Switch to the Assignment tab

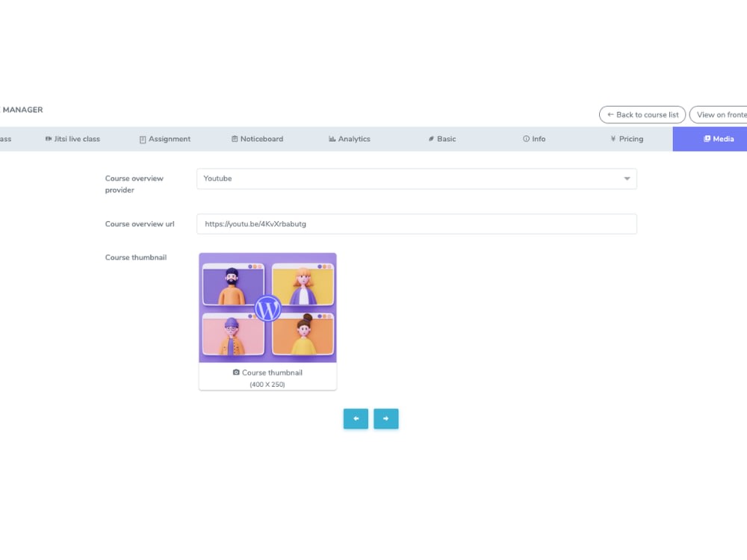click(165, 139)
